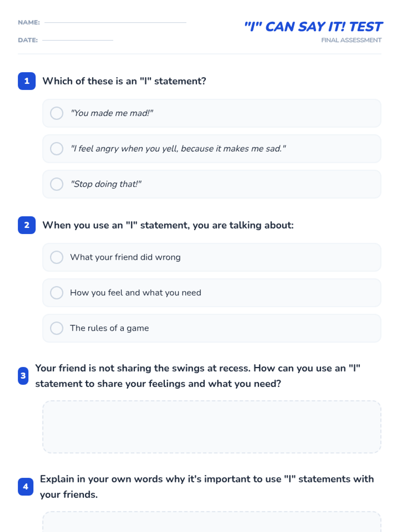The width and height of the screenshot is (399, 532).
Task: Click the "you are talking about" question text
Action: coord(168,225)
